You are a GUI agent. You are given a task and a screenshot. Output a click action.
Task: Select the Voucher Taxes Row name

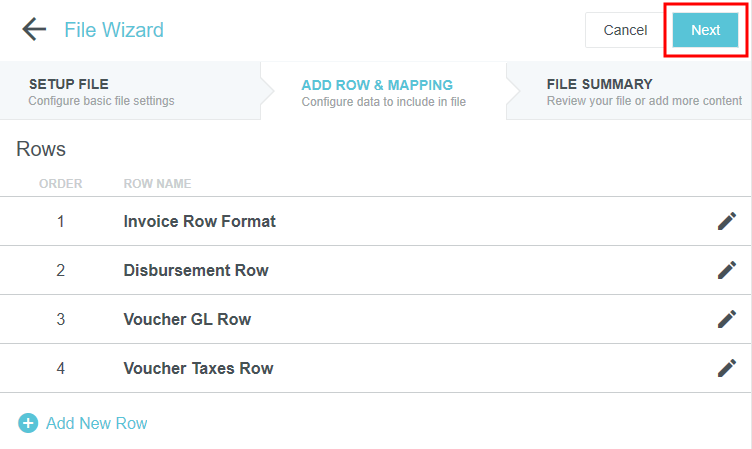coord(198,368)
